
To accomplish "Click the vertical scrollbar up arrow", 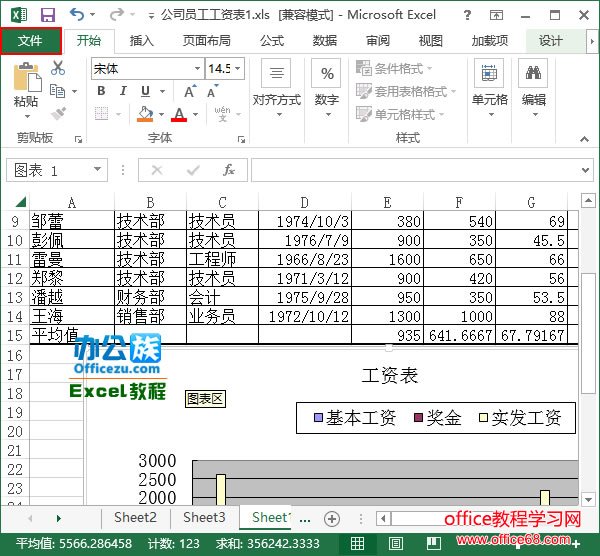I will coord(588,200).
